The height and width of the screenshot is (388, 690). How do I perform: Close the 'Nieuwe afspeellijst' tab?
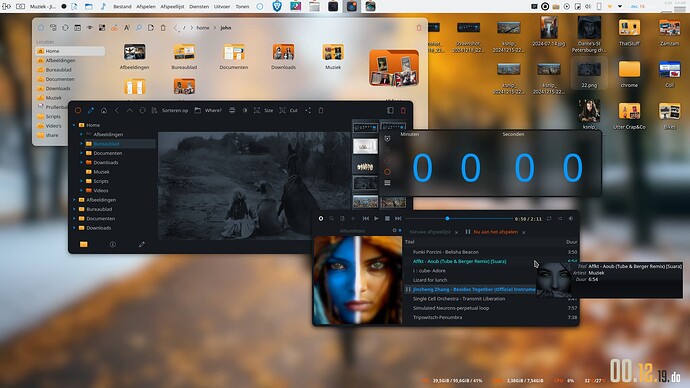pyautogui.click(x=456, y=232)
